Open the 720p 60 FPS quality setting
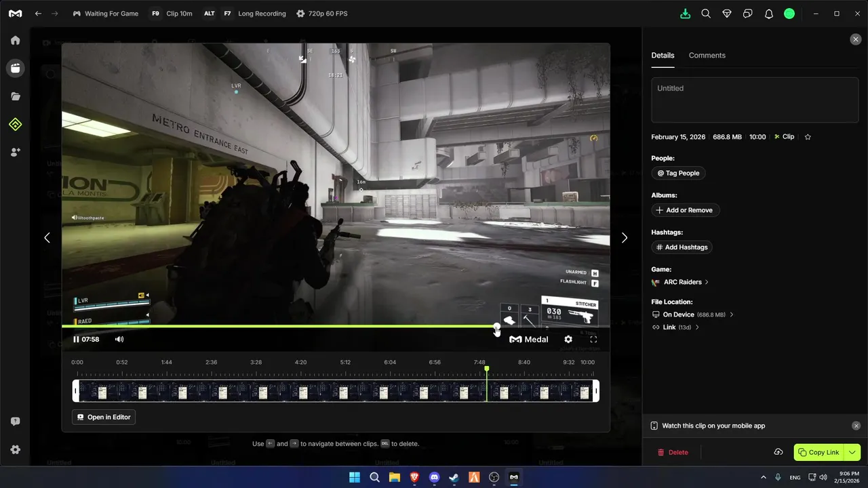Image resolution: width=868 pixels, height=488 pixels. click(322, 14)
